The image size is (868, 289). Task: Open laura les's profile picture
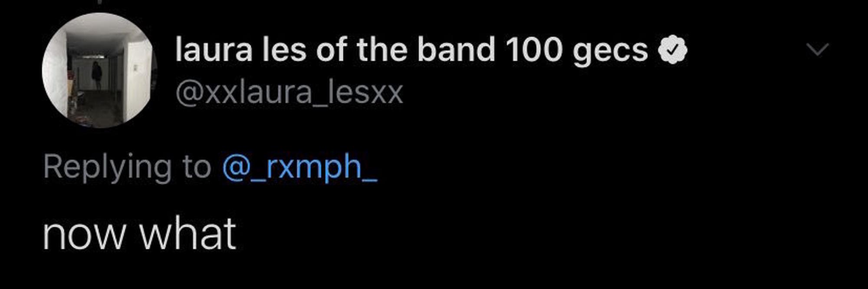pyautogui.click(x=99, y=70)
